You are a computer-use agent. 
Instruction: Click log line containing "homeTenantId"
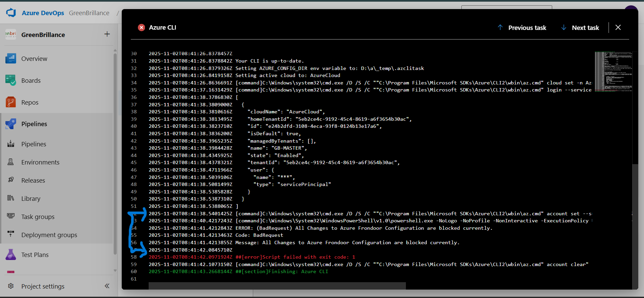pos(330,119)
